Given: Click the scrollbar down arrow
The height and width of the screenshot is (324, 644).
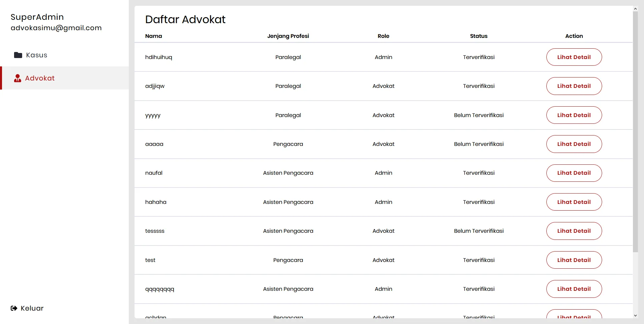Looking at the screenshot, I should pyautogui.click(x=636, y=316).
